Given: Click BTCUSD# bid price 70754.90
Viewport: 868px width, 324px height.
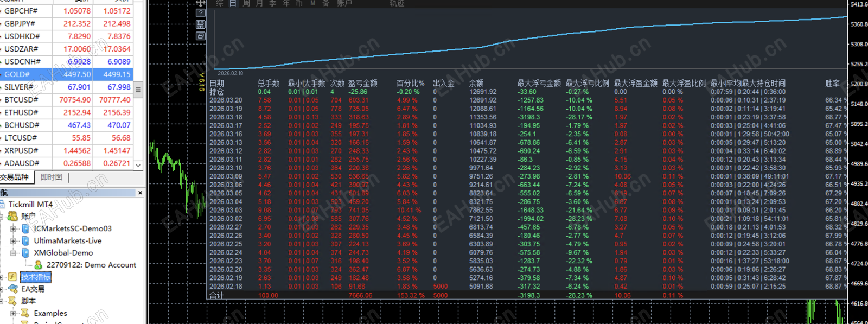Looking at the screenshot, I should tap(75, 100).
